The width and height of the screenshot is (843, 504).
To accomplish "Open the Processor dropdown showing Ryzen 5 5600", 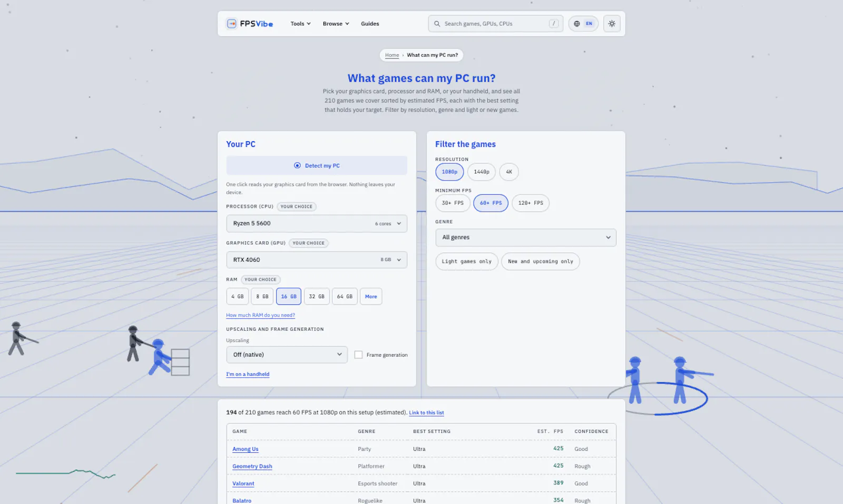I will pos(317,223).
